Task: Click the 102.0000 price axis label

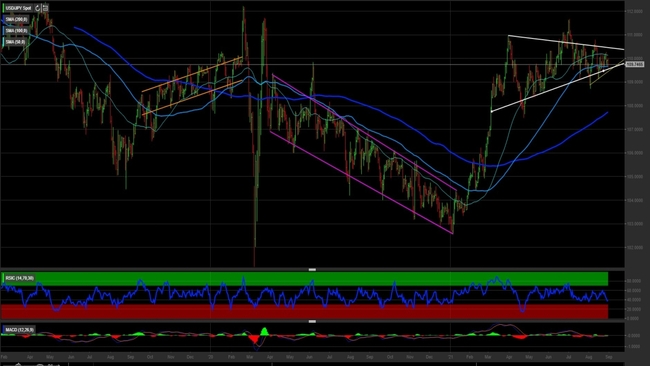Action: coord(635,247)
